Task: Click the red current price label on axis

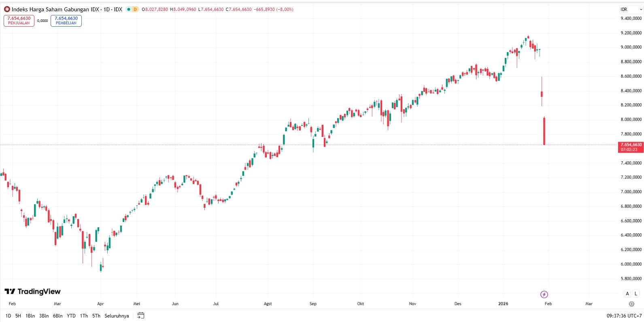Action: pos(631,147)
